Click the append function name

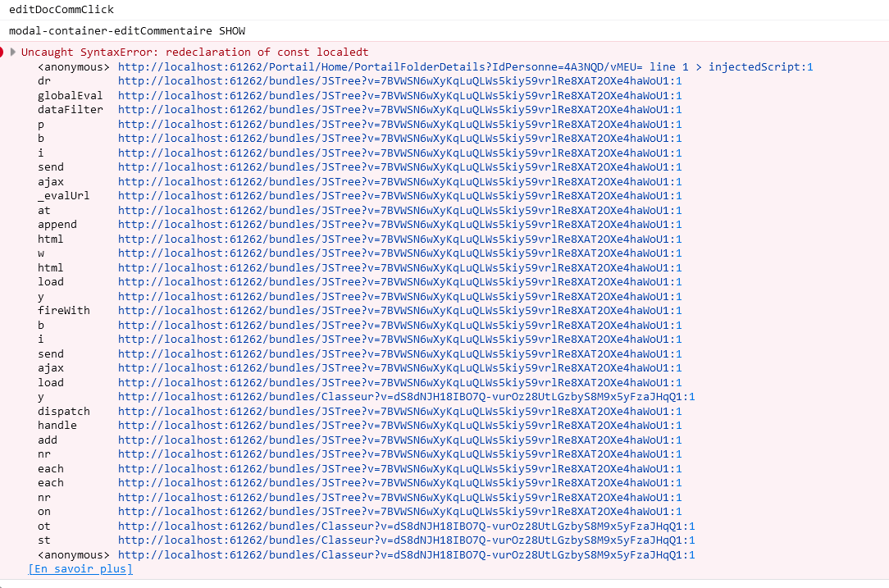pyautogui.click(x=57, y=225)
